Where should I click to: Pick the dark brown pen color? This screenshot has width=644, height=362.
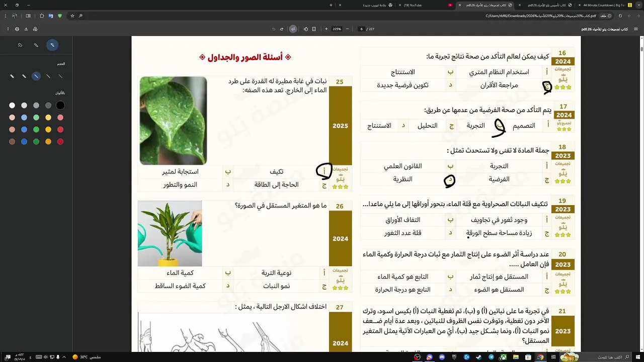[12, 142]
